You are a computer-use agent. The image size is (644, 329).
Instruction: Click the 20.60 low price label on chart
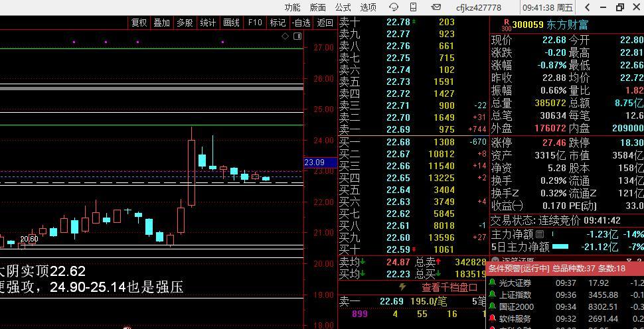[29, 239]
